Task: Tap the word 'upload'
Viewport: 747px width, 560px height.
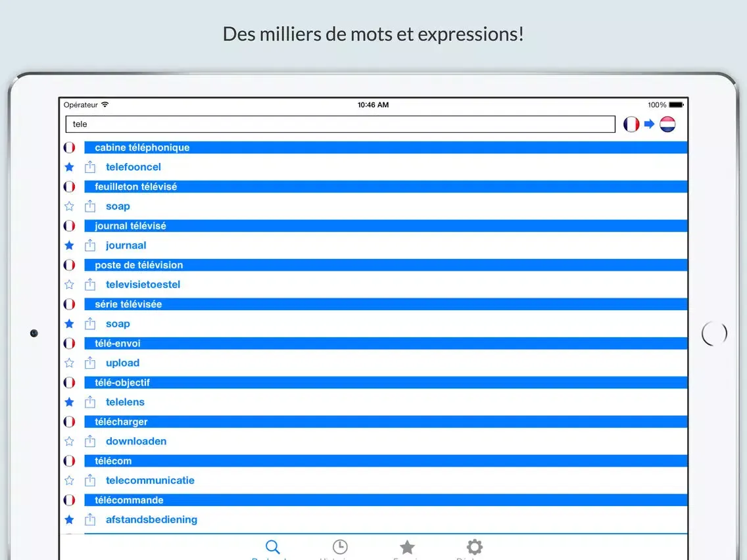Action: tap(122, 363)
